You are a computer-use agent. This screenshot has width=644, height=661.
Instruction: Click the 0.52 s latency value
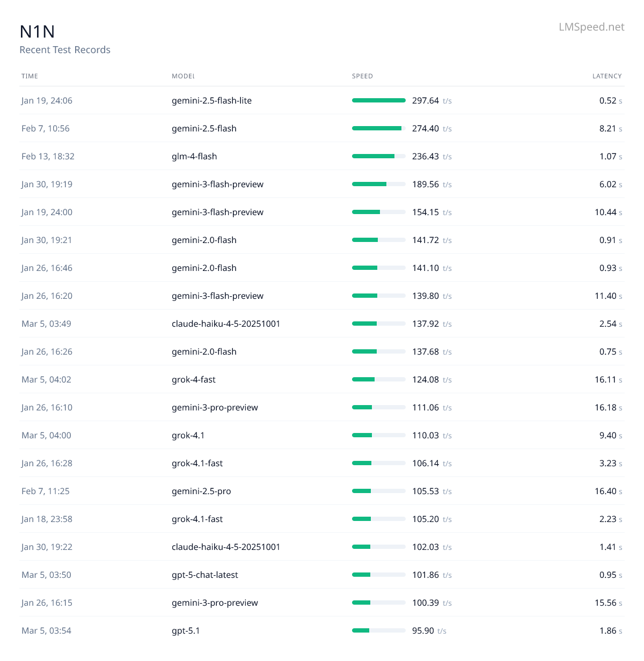[611, 100]
